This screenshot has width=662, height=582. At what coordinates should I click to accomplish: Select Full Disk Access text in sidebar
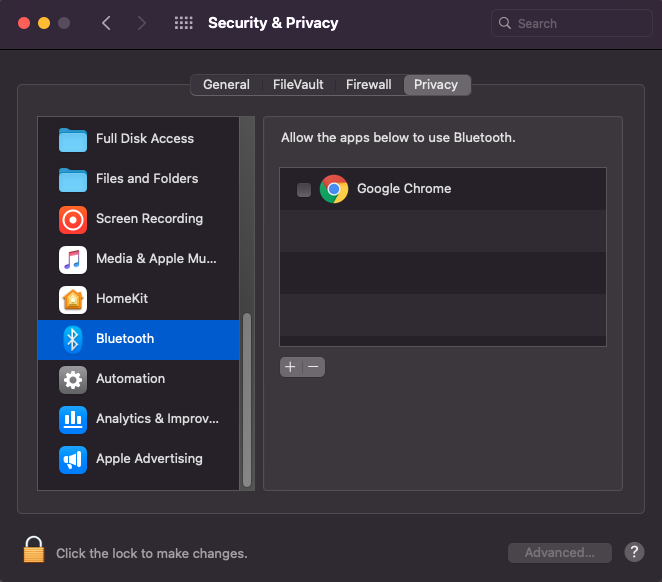(145, 138)
